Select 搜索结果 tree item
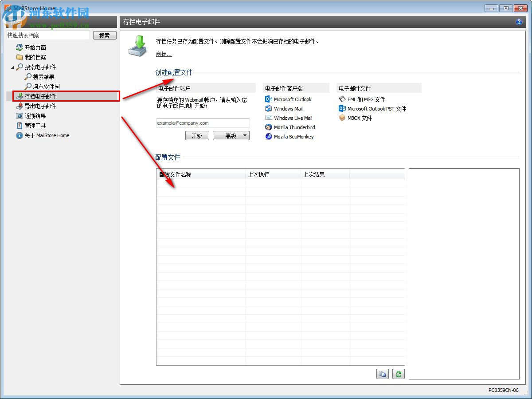This screenshot has height=399, width=532. [x=44, y=77]
